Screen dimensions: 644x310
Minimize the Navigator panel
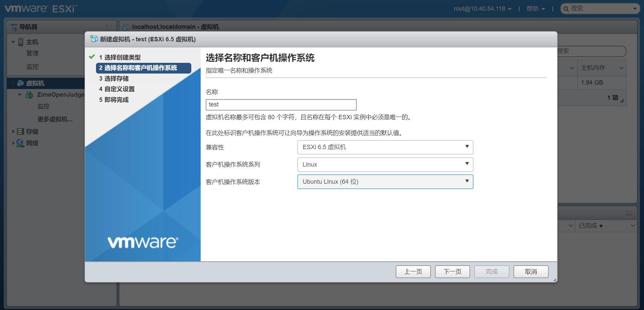[x=108, y=27]
